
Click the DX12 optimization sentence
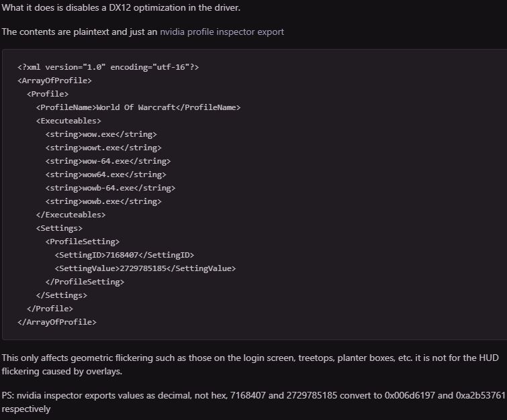pyautogui.click(x=121, y=7)
